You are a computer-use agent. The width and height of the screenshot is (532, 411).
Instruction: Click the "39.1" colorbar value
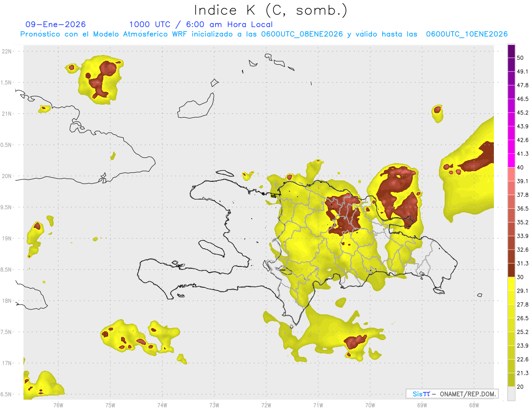(x=523, y=181)
